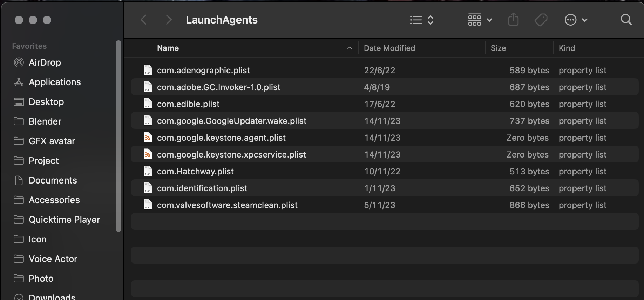Select Desktop folder in Favorites sidebar
The height and width of the screenshot is (300, 644).
tap(46, 102)
